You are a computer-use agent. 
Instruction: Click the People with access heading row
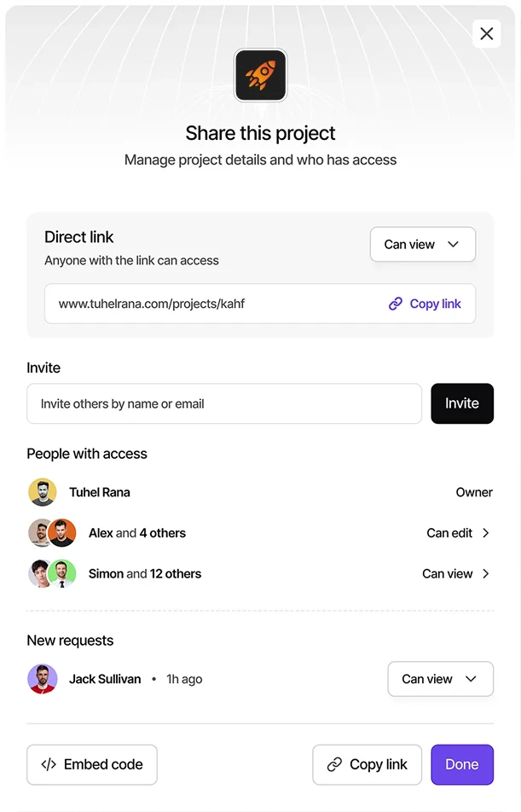87,453
